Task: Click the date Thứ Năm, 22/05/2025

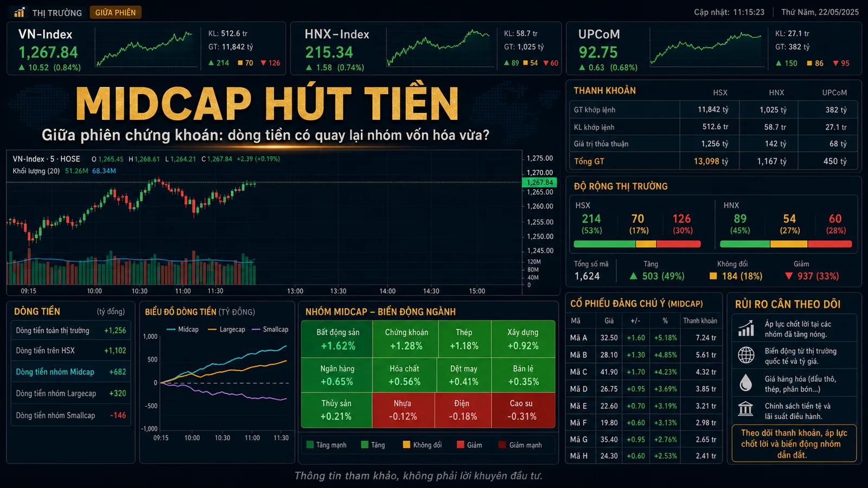Action: tap(820, 12)
